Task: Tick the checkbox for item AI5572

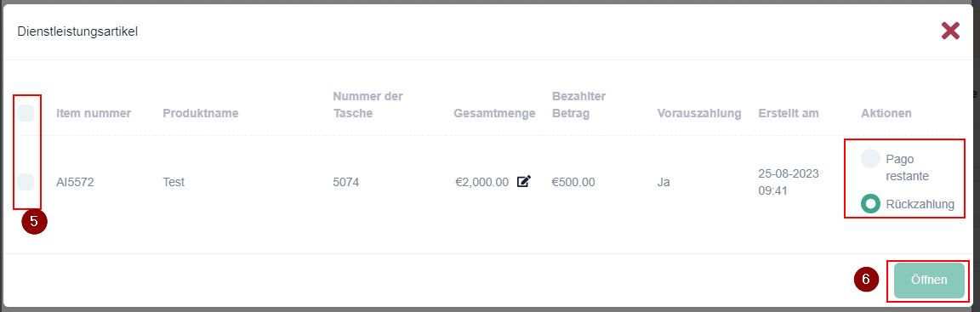Action: click(26, 182)
